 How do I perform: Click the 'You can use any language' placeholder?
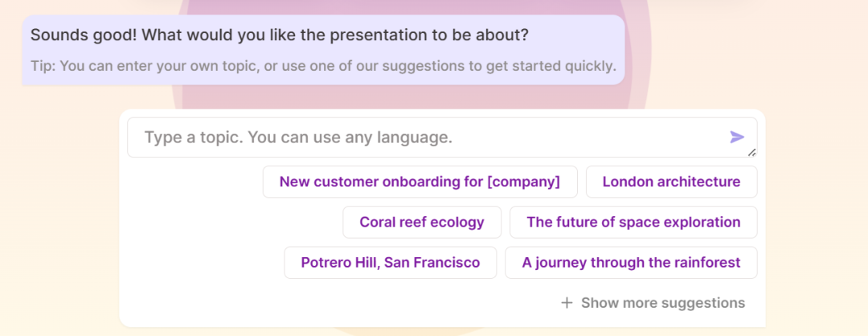coord(350,137)
